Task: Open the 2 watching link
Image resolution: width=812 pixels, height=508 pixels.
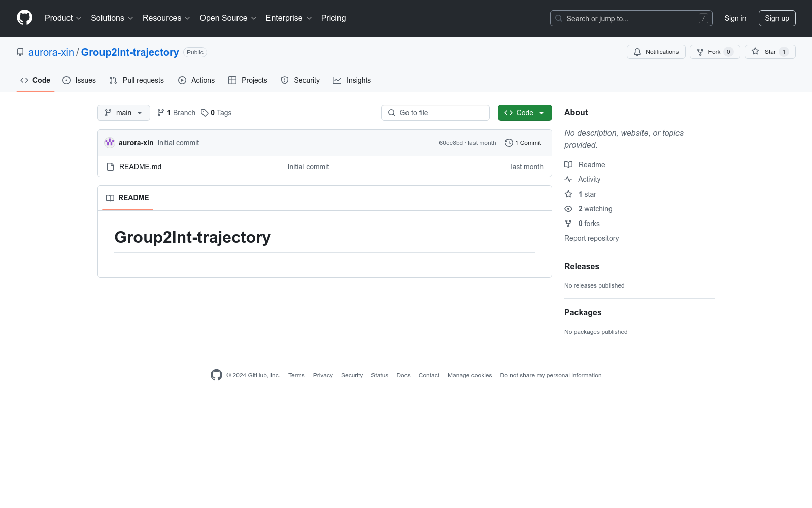Action: (x=589, y=209)
